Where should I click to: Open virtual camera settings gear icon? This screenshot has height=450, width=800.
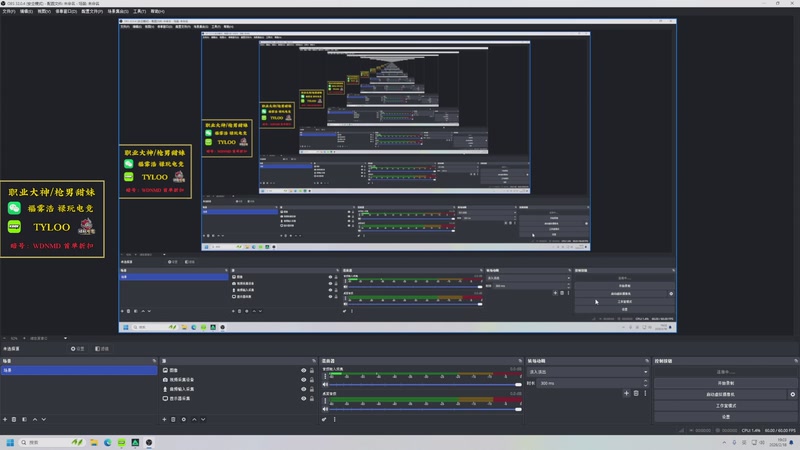point(793,394)
